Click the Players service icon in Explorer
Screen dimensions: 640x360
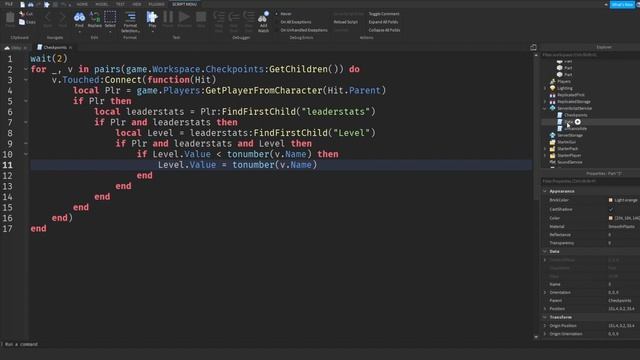coord(552,81)
